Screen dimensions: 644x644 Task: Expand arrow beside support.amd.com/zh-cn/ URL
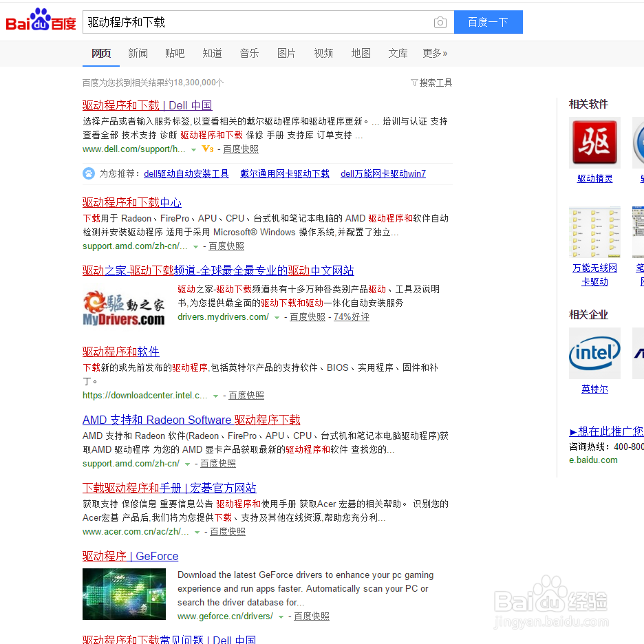pos(187,464)
